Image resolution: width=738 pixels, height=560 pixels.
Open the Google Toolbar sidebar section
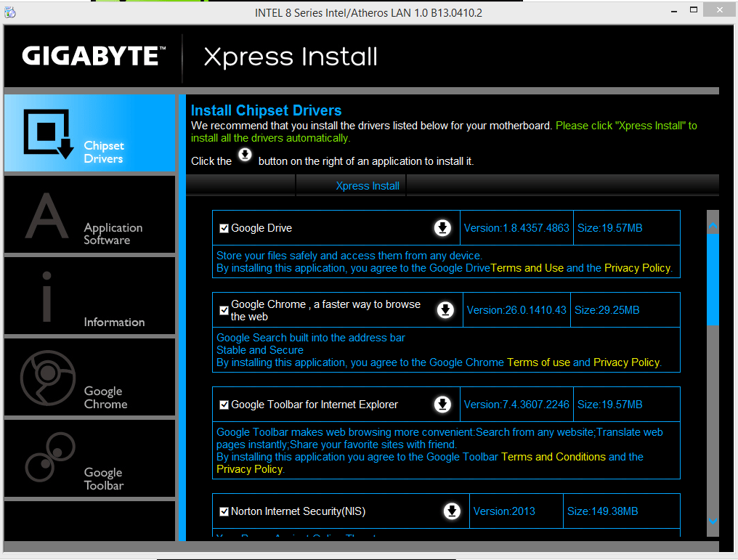coord(89,458)
